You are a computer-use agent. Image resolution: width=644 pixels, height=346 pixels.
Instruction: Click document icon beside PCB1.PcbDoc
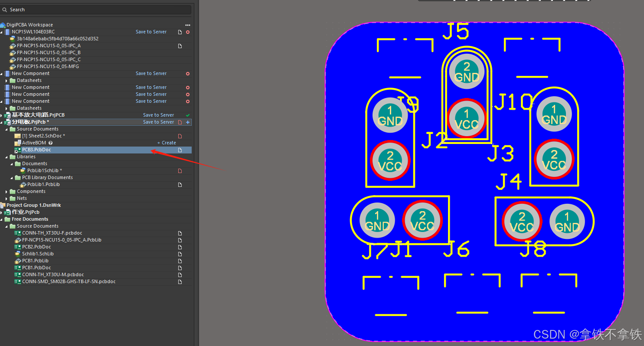[180, 268]
